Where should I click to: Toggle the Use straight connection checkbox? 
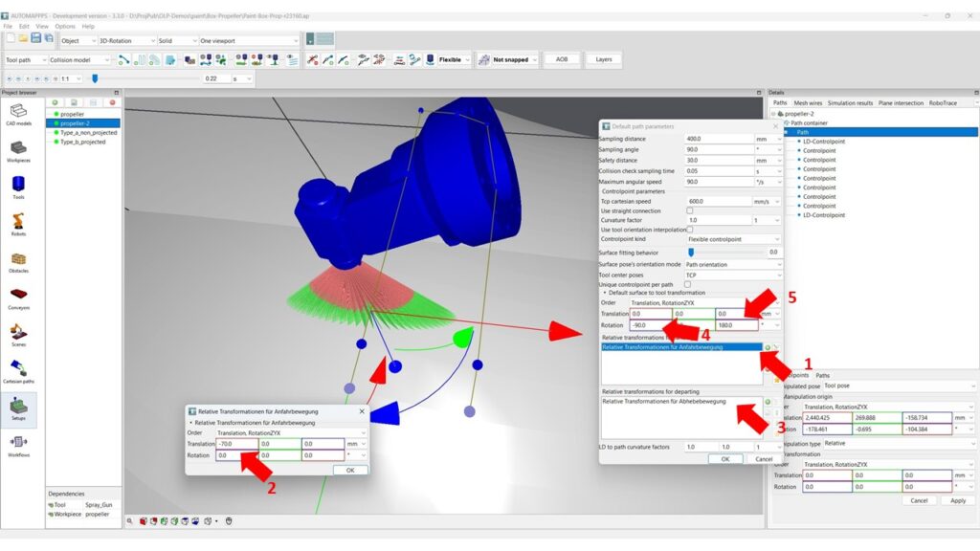tap(689, 211)
